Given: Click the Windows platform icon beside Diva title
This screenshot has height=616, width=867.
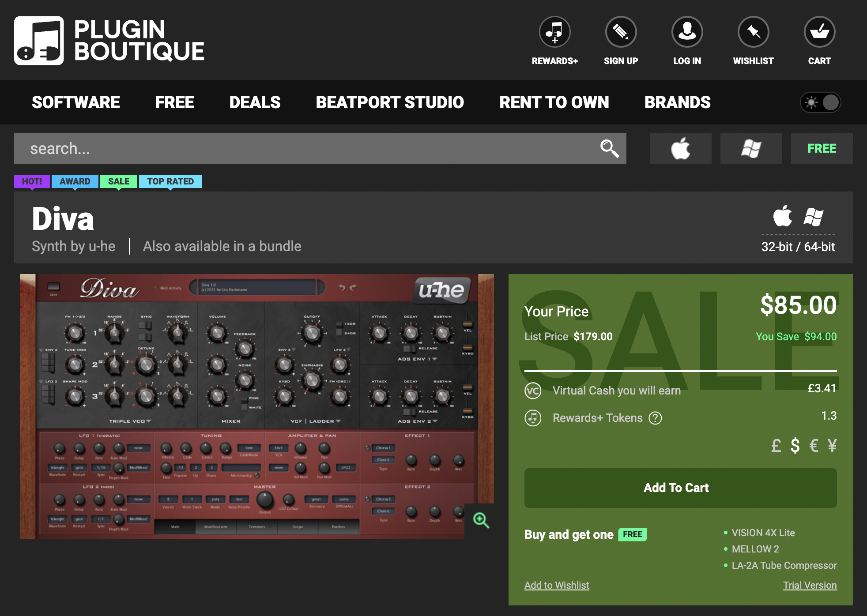Looking at the screenshot, I should coord(814,217).
